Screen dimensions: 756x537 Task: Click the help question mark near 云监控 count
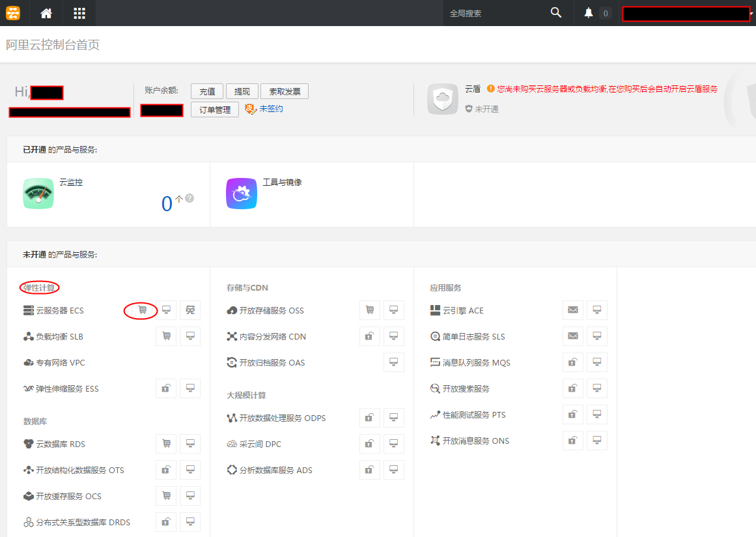[189, 198]
